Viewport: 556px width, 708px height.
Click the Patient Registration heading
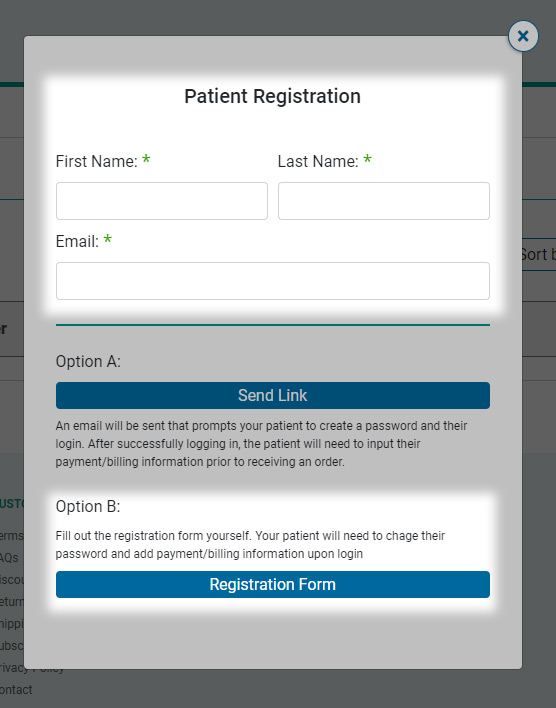point(272,96)
